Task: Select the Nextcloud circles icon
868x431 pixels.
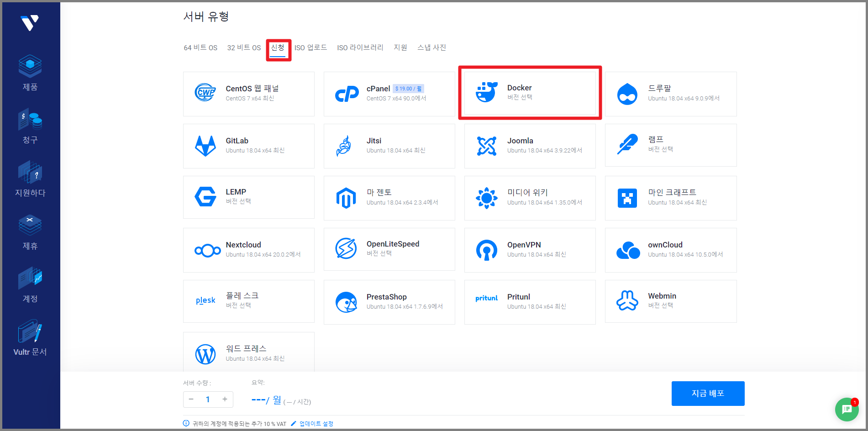Action: pyautogui.click(x=207, y=250)
